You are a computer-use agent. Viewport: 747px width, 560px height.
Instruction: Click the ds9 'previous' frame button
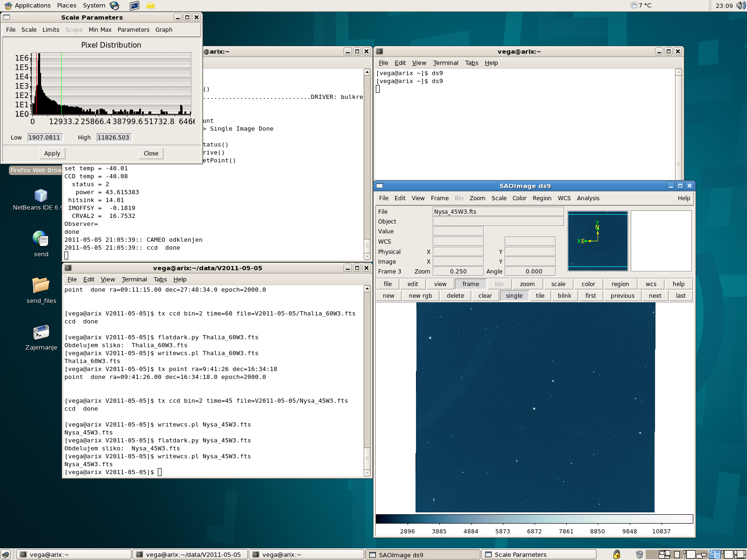(x=622, y=295)
